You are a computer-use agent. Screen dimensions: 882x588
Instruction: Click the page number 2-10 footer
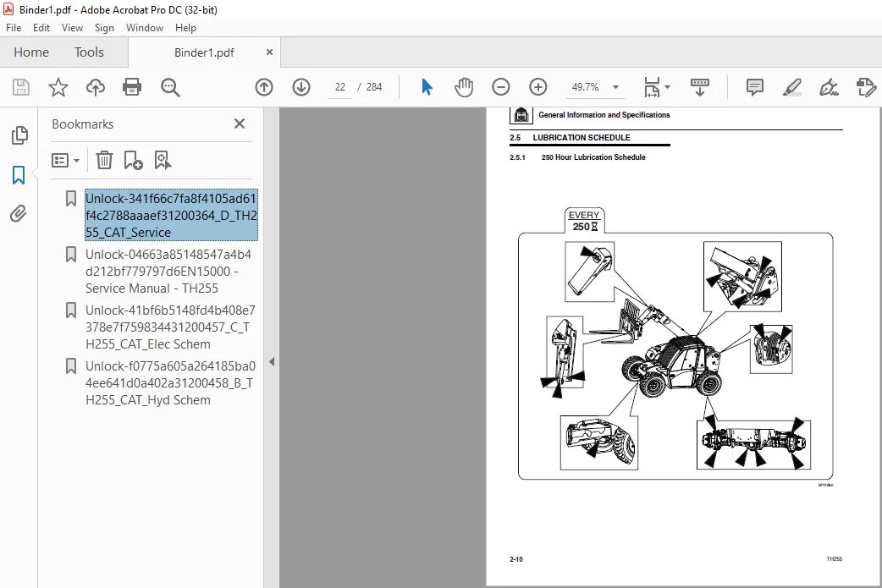pos(516,559)
